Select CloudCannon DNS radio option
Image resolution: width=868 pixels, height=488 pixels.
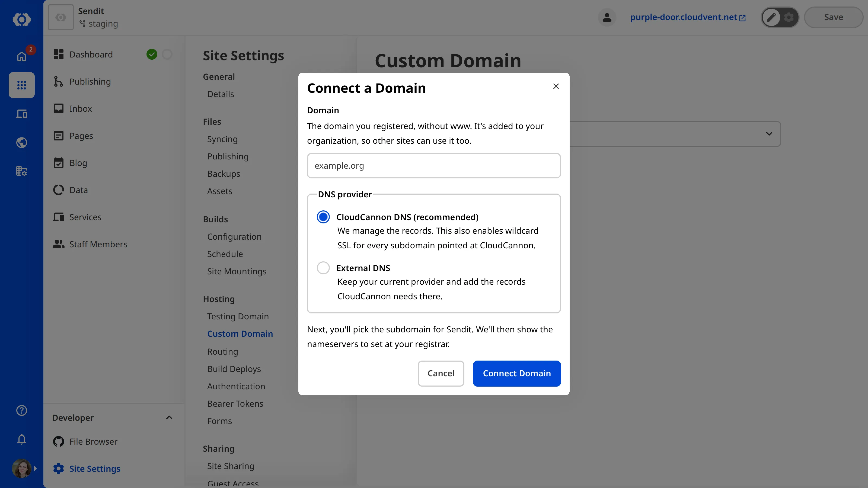(x=323, y=217)
